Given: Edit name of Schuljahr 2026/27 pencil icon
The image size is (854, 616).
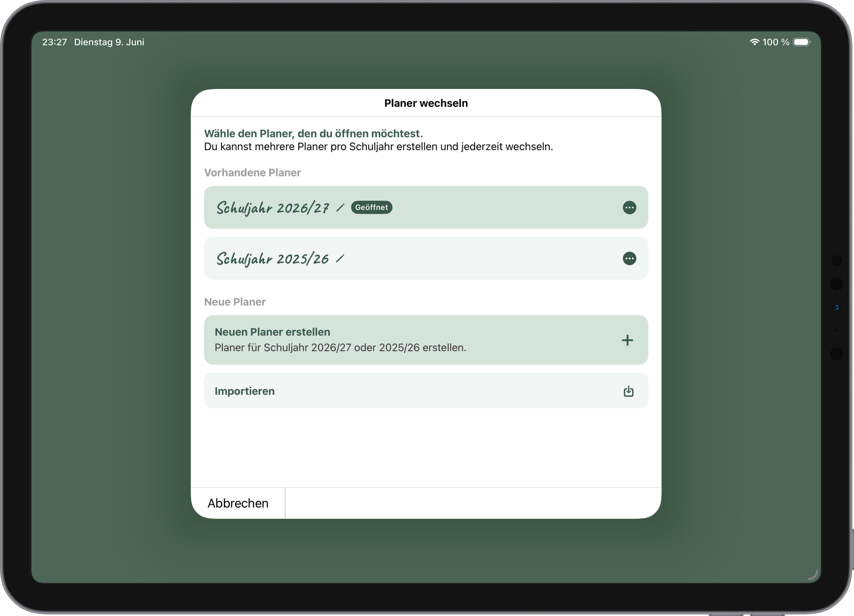Looking at the screenshot, I should [340, 208].
